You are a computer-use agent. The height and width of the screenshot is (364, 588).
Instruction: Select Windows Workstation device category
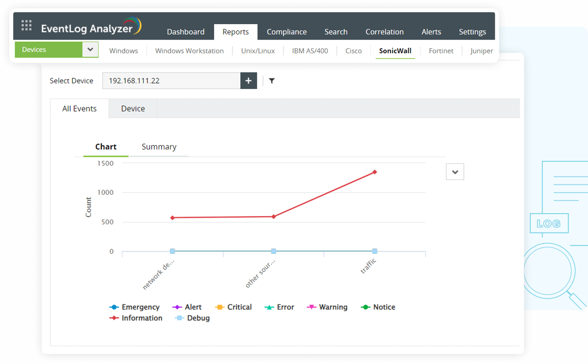[189, 51]
